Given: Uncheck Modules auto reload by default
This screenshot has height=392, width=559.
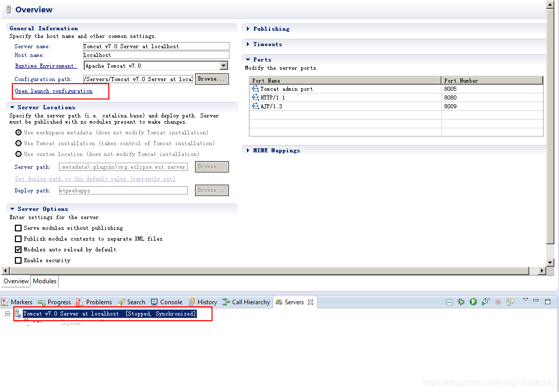Looking at the screenshot, I should click(x=18, y=249).
